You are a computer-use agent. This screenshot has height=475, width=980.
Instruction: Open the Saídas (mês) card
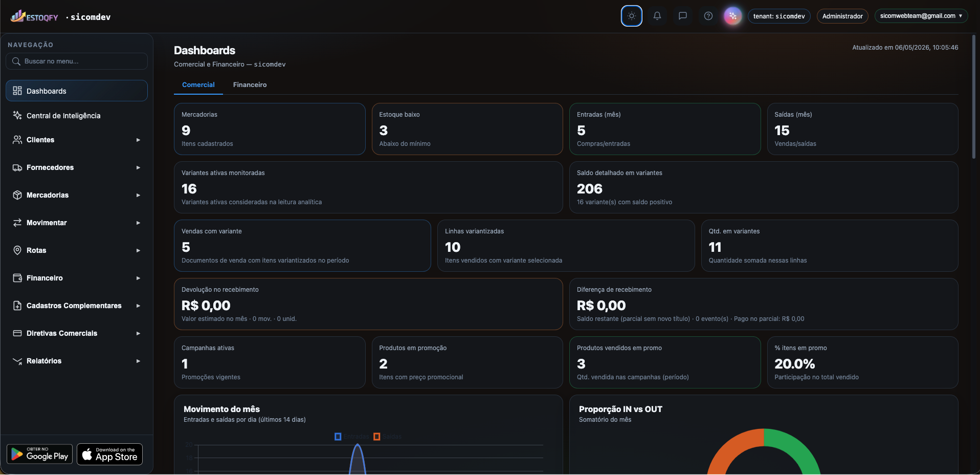pyautogui.click(x=862, y=129)
